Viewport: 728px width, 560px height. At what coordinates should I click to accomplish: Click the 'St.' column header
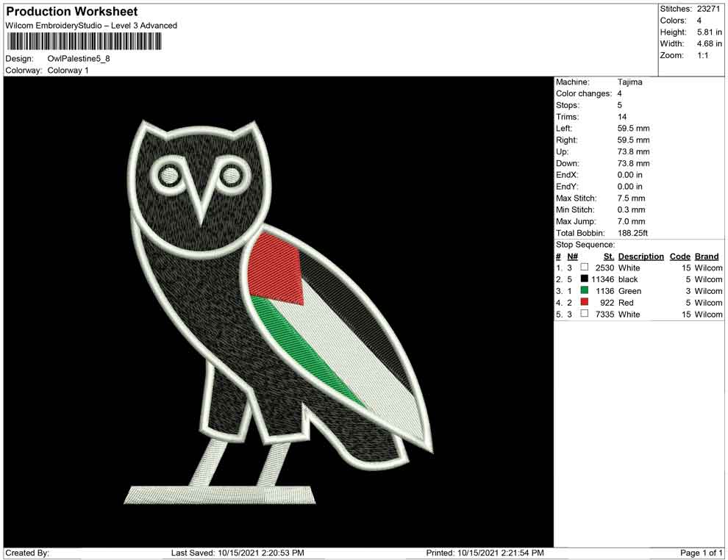click(609, 256)
